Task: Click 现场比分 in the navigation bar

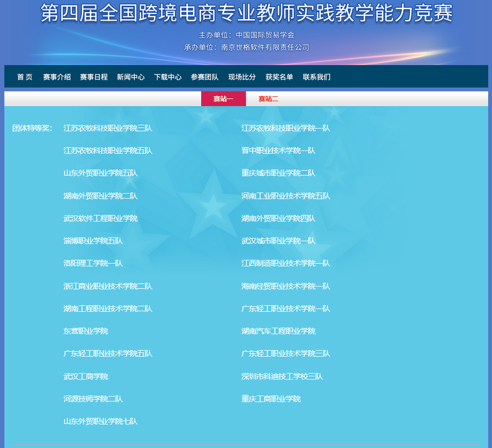Action: [242, 77]
